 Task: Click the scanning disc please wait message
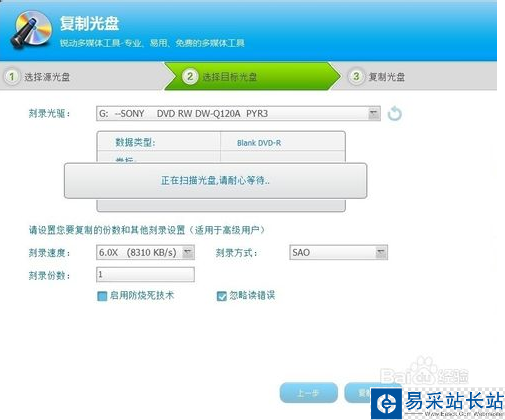[x=215, y=180]
